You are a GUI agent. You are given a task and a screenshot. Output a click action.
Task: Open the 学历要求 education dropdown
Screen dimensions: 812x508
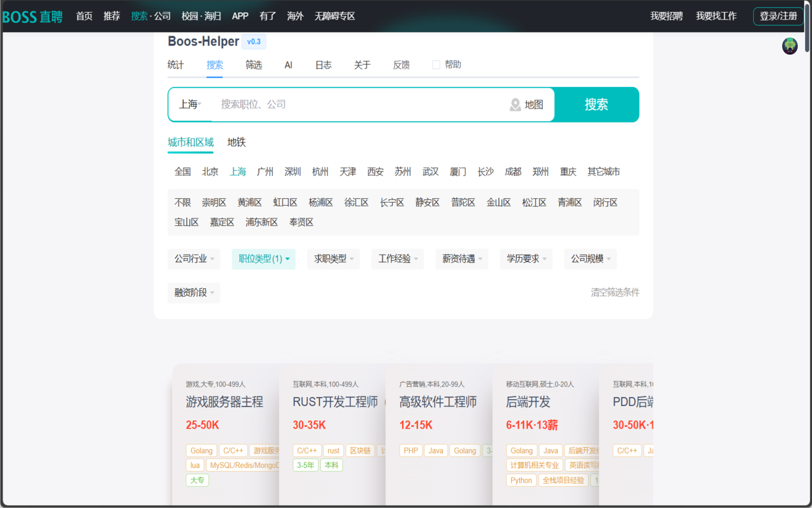click(x=526, y=258)
